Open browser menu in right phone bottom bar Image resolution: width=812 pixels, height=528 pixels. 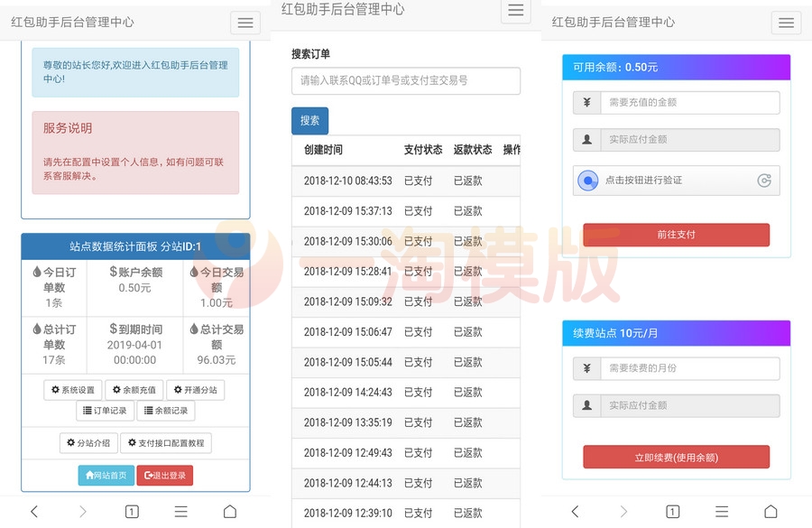click(x=722, y=512)
